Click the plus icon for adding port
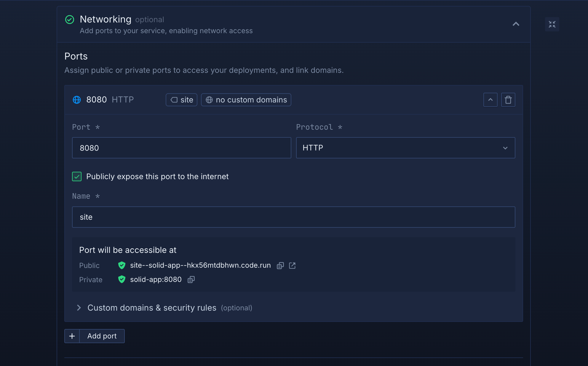 [72, 336]
